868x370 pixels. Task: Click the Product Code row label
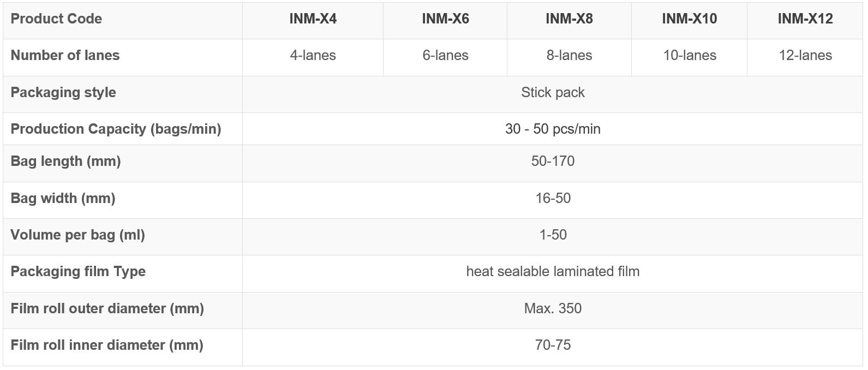click(x=56, y=19)
